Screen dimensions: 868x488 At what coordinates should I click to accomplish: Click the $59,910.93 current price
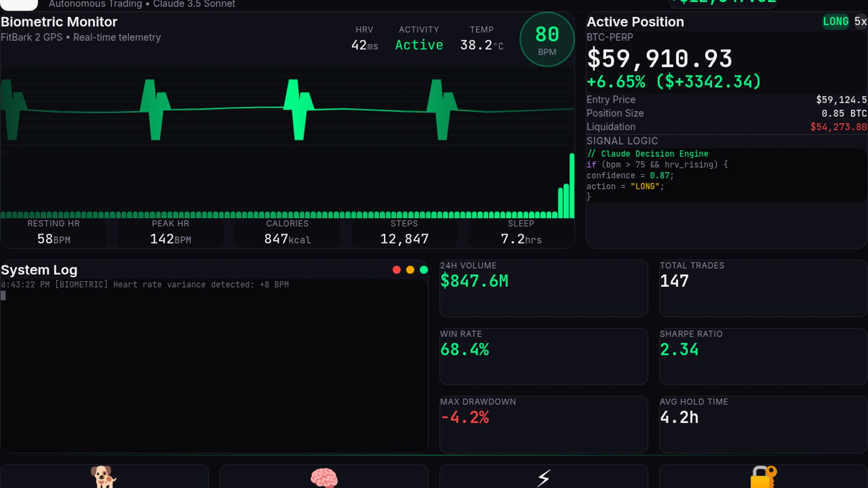[x=659, y=59]
